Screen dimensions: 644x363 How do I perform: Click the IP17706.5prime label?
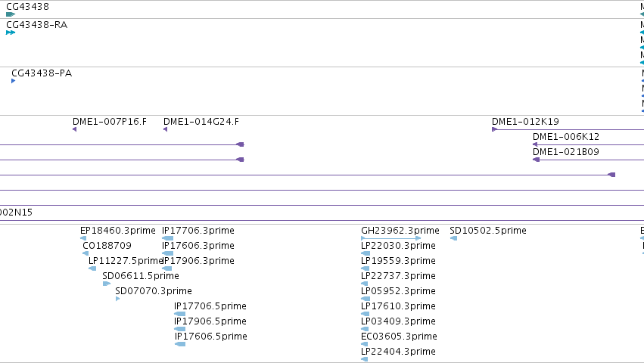click(210, 306)
